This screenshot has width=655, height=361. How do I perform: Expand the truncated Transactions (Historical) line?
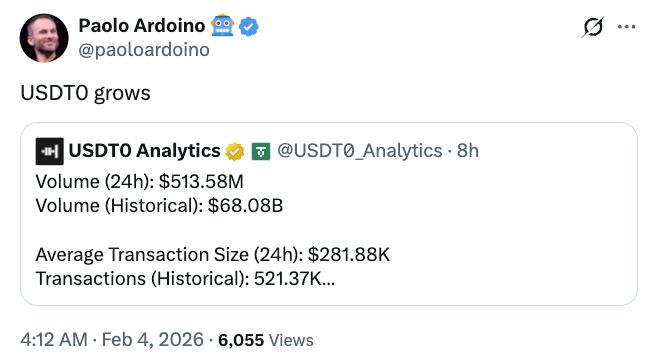click(185, 279)
